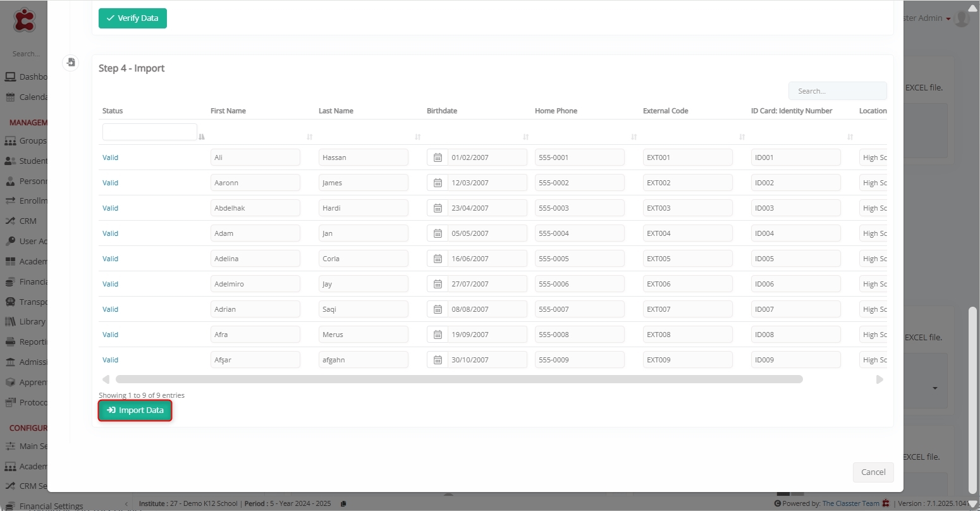This screenshot has height=511, width=980.
Task: Open date picker for Afşar's birthdate row
Action: tap(438, 360)
